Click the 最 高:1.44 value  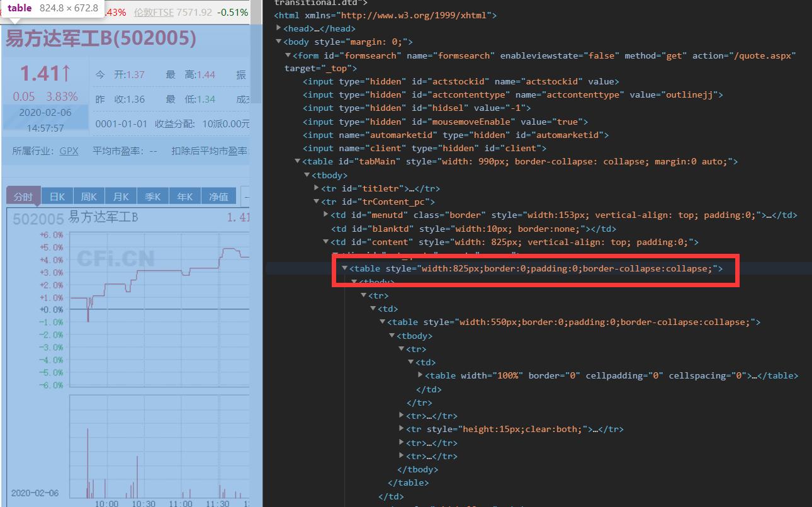(x=191, y=74)
